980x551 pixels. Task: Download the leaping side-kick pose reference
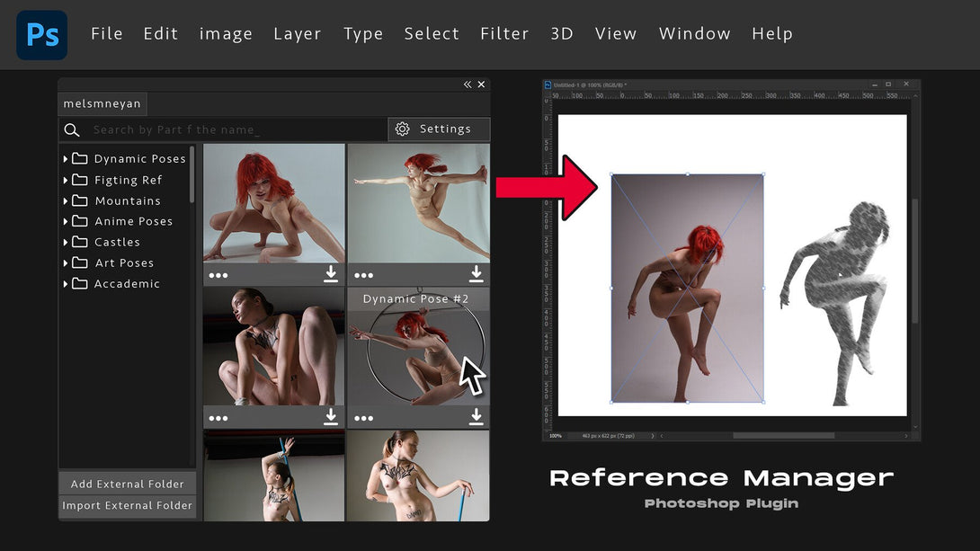click(x=477, y=273)
